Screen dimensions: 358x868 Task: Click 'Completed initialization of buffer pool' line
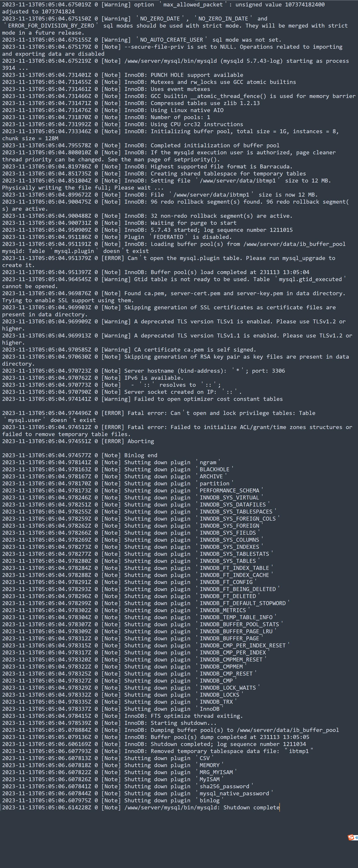pyautogui.click(x=141, y=145)
